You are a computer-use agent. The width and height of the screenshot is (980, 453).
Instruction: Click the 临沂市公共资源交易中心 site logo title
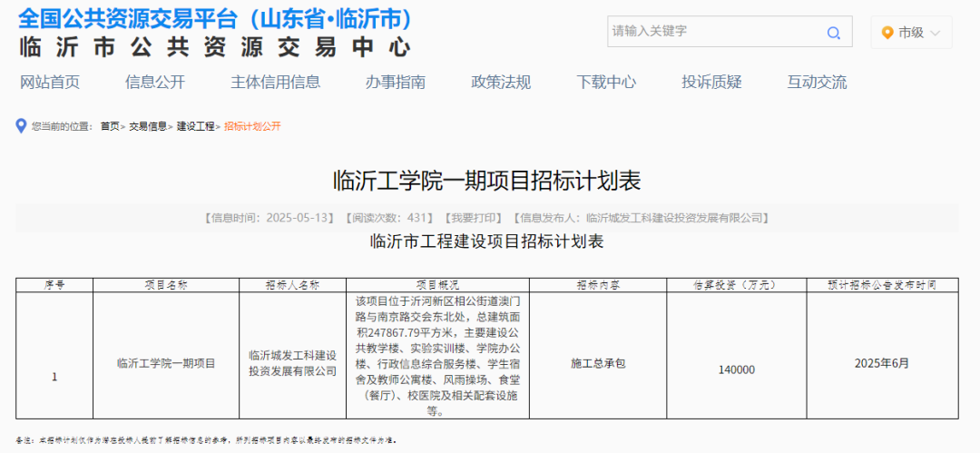(x=215, y=47)
